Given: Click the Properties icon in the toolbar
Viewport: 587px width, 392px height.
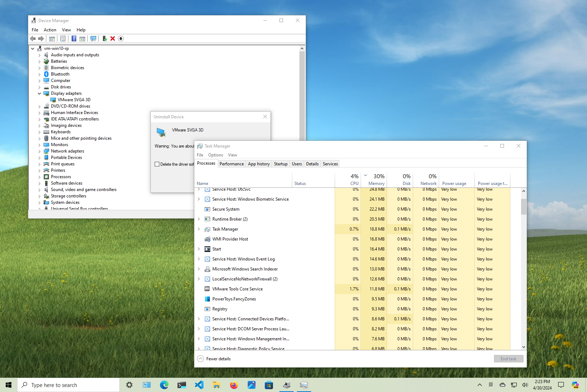Looking at the screenshot, I should (63, 38).
